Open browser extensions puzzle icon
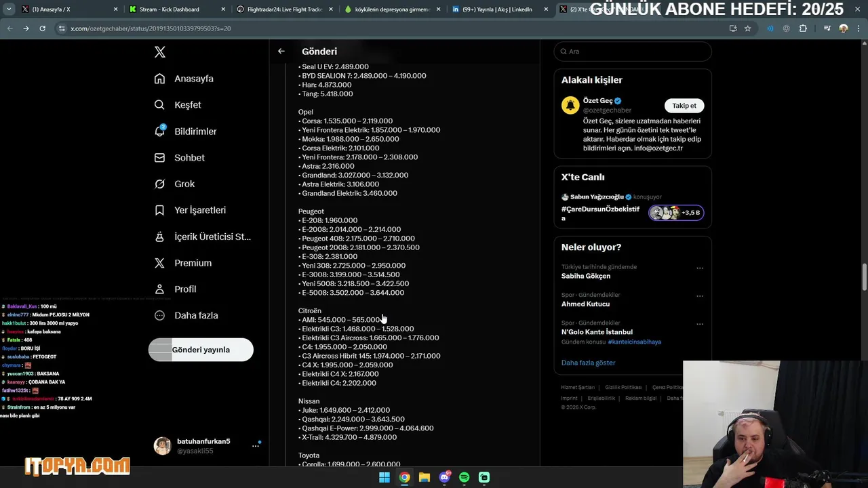 pos(803,28)
